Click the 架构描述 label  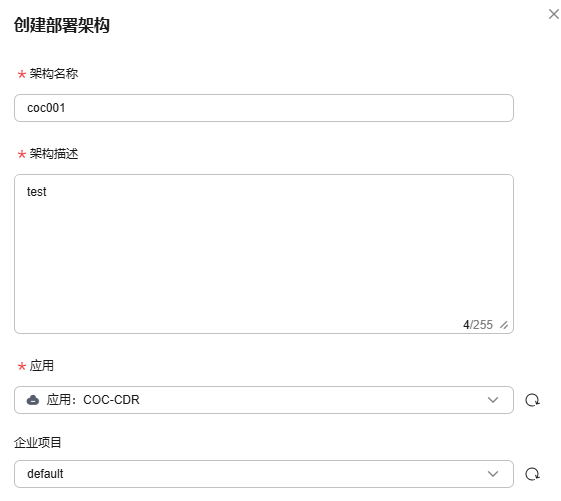(54, 154)
